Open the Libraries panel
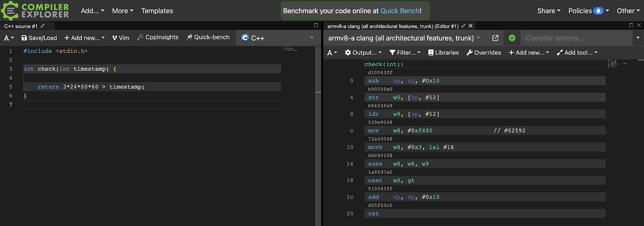 pyautogui.click(x=443, y=53)
